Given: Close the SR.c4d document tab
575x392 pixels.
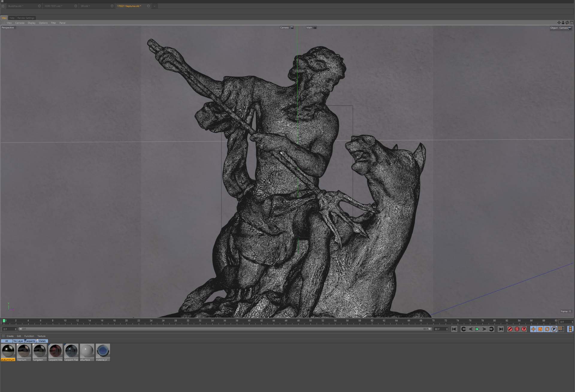Looking at the screenshot, I should point(112,6).
